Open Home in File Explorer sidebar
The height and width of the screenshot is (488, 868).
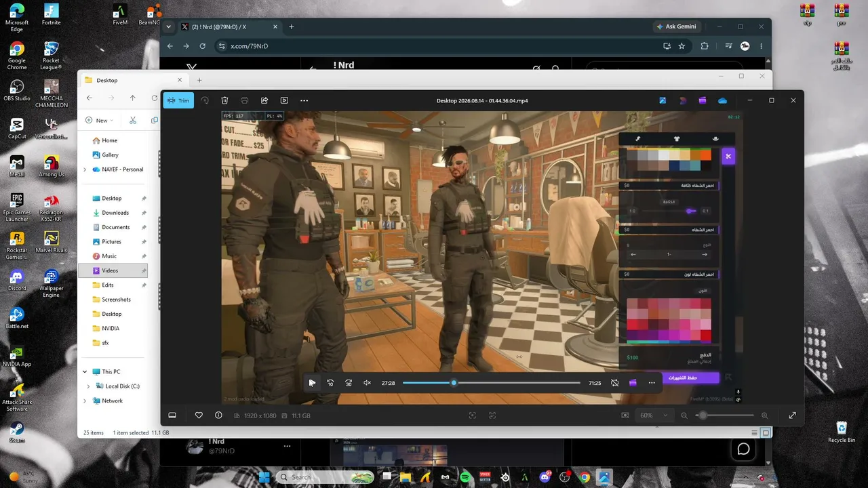110,140
